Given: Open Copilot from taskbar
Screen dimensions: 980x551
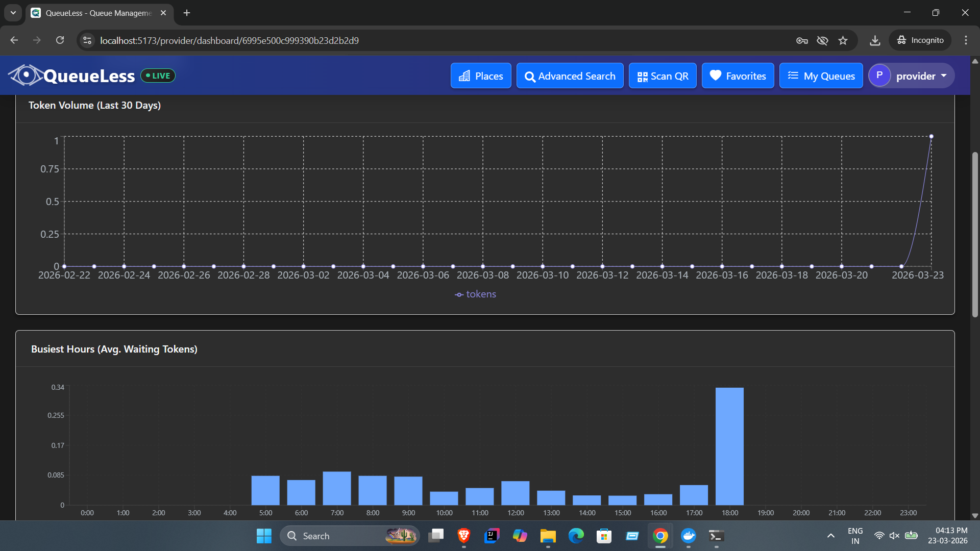Looking at the screenshot, I should click(x=520, y=536).
